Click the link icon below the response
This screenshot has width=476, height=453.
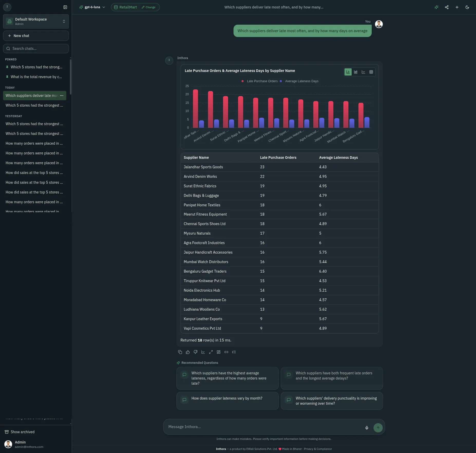tap(226, 352)
